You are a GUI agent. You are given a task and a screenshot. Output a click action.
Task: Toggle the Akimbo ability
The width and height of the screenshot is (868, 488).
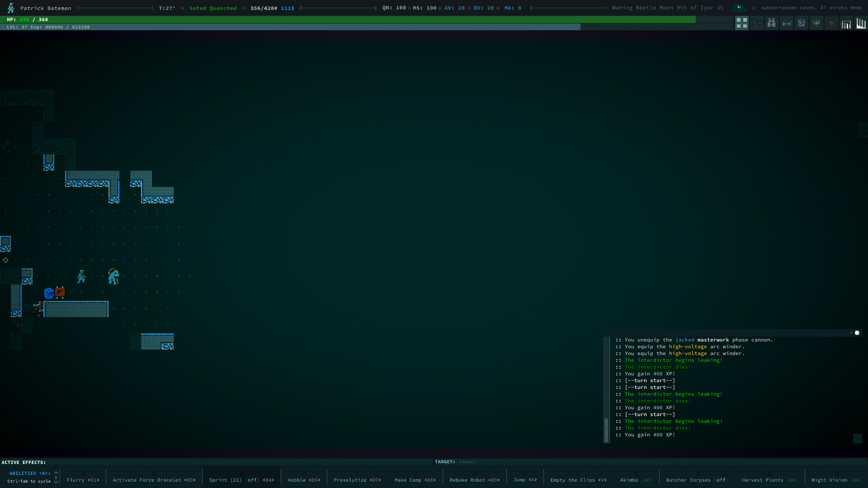pyautogui.click(x=636, y=480)
